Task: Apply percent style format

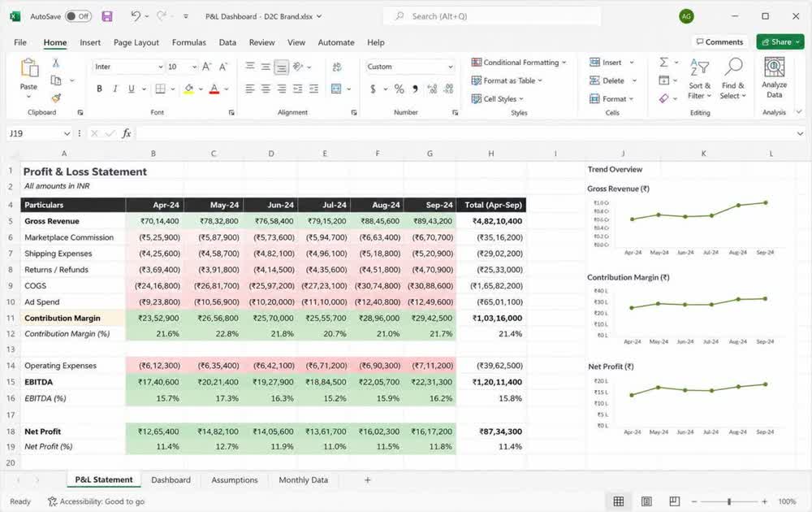Action: coord(399,89)
